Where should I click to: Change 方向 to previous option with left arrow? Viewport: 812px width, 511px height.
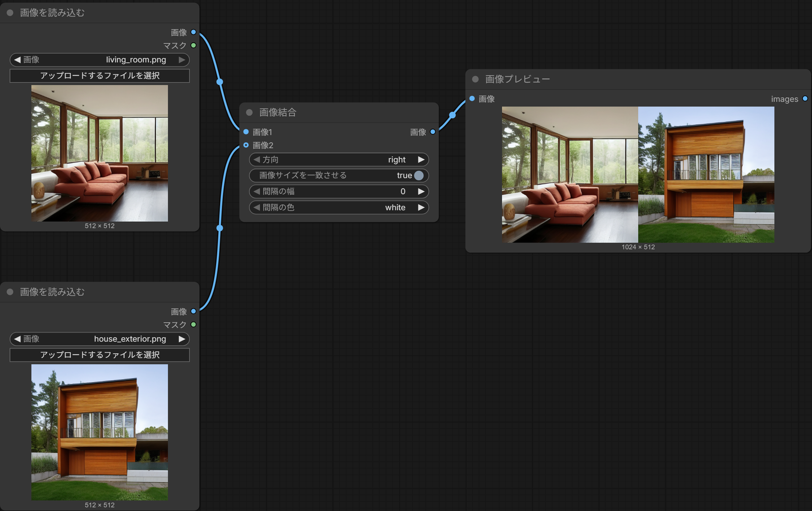coord(257,160)
